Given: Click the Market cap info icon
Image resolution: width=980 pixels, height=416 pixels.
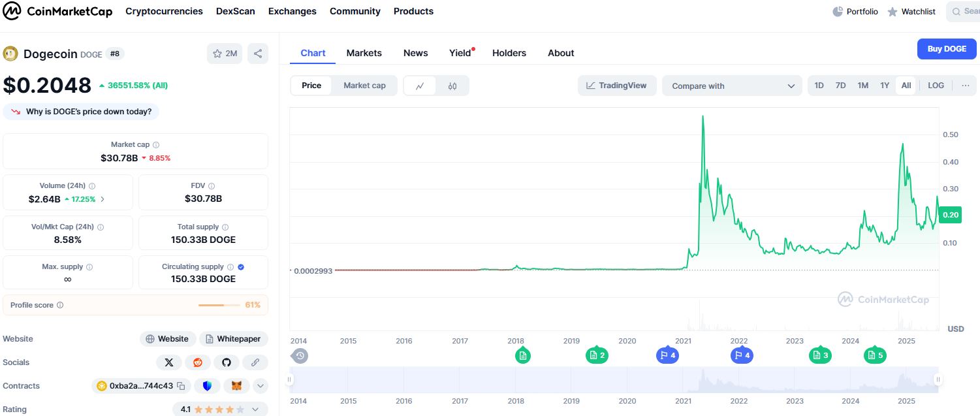Looking at the screenshot, I should pyautogui.click(x=156, y=145).
